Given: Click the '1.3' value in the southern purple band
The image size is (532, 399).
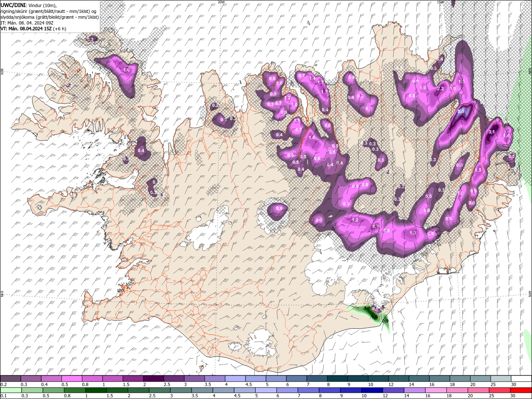Looking at the screenshot, I should (413, 233).
